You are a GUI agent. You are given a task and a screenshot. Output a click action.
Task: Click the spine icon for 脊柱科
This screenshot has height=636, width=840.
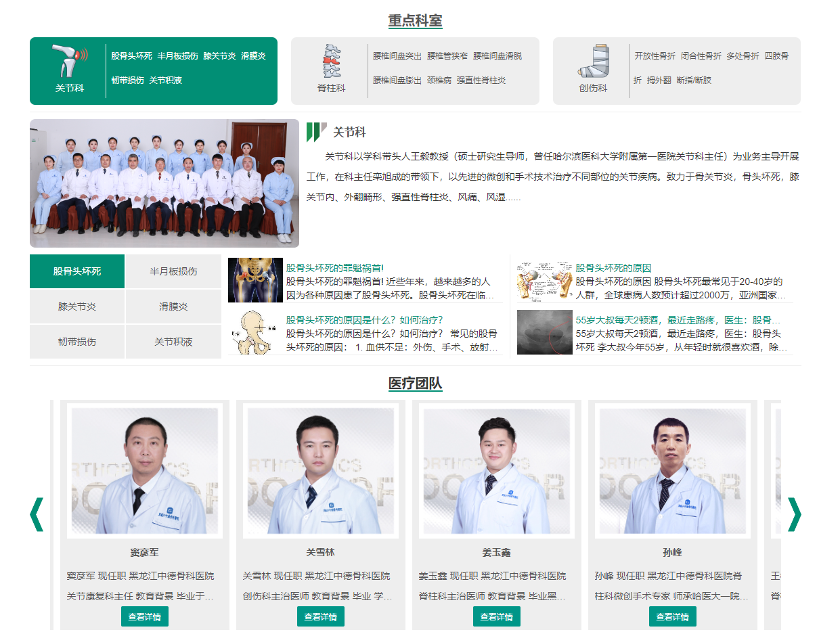(x=331, y=61)
